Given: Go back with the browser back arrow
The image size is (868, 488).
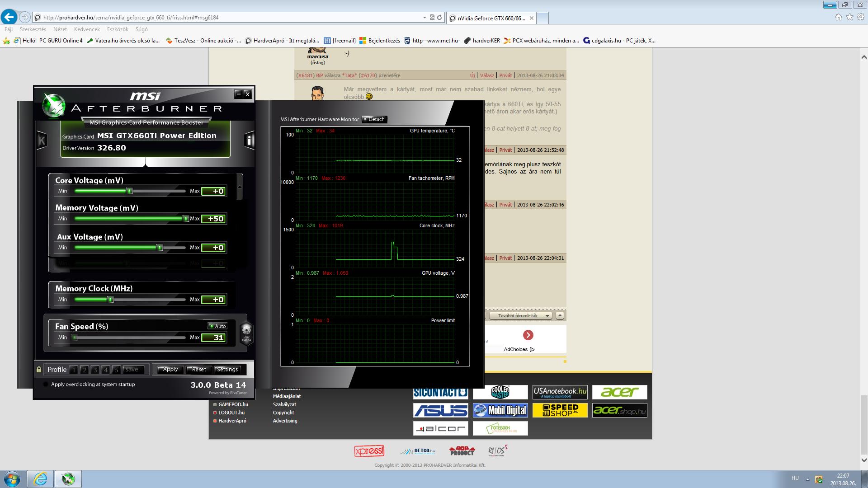Looking at the screenshot, I should click(9, 17).
